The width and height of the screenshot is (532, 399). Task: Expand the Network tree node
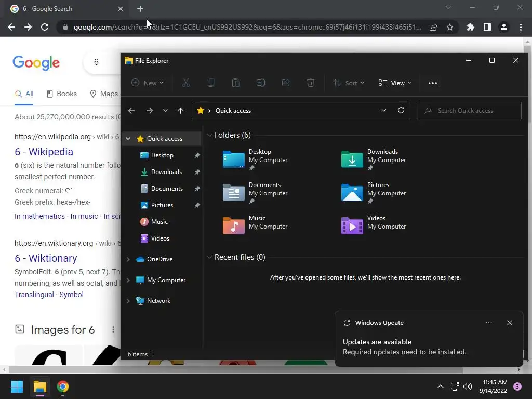click(x=128, y=301)
